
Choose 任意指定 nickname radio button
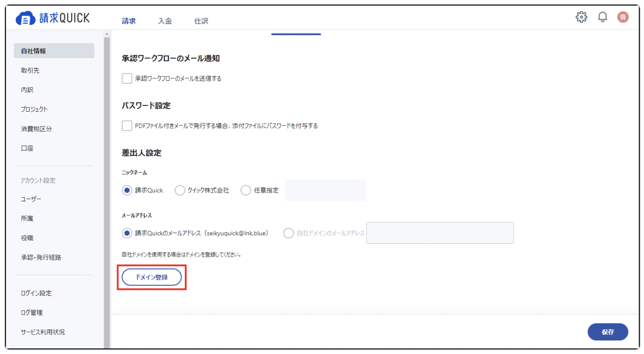pyautogui.click(x=246, y=190)
